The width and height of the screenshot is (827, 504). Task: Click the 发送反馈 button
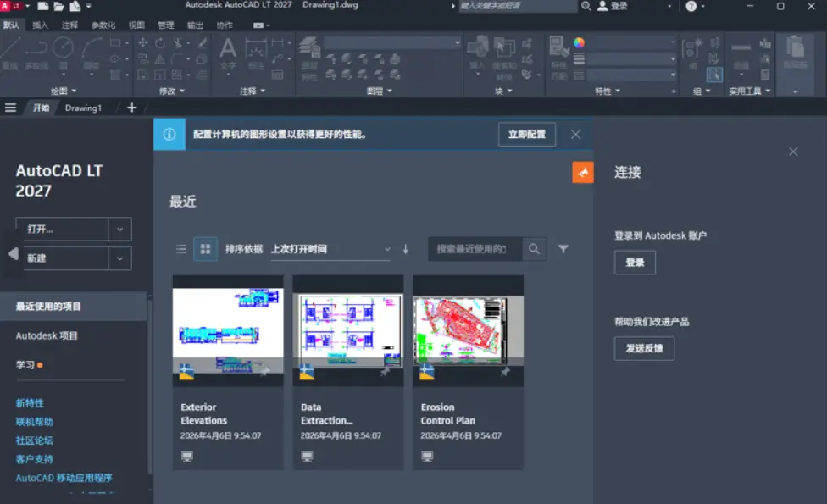644,348
